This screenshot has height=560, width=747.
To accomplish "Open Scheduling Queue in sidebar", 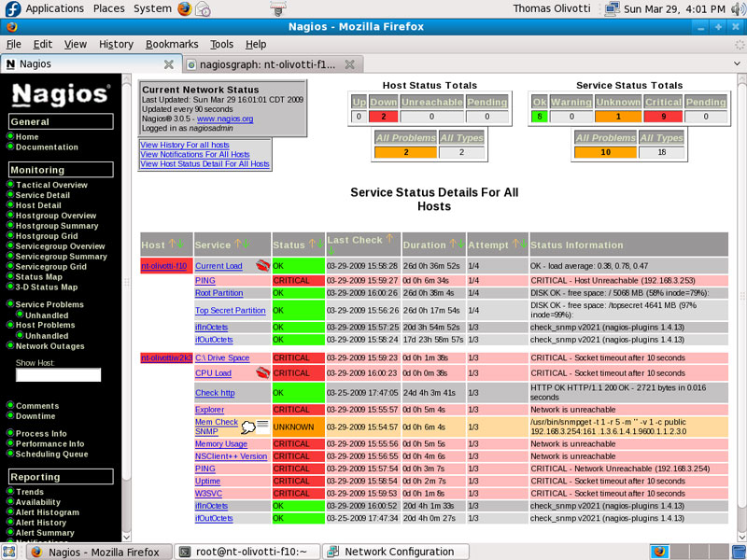I will click(52, 454).
